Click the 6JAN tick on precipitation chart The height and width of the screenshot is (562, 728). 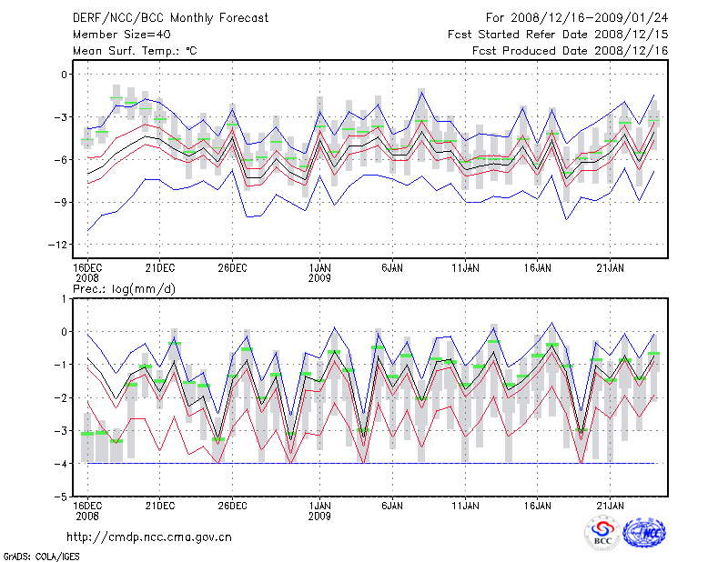(x=392, y=505)
